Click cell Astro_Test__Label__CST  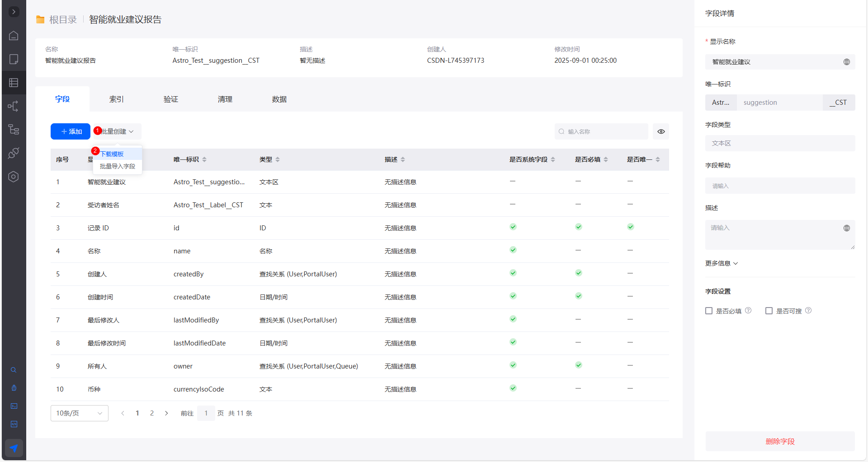point(208,205)
